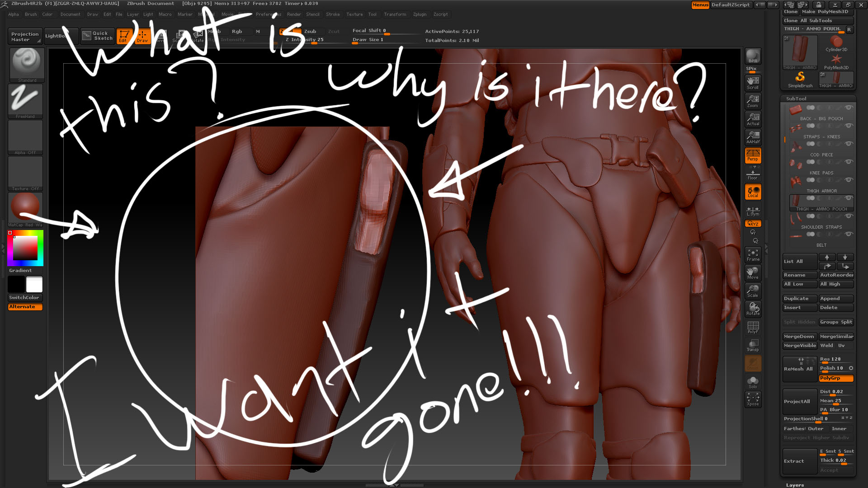This screenshot has height=488, width=868.
Task: Hide the COD PIECE subtool eye
Action: 849,144
